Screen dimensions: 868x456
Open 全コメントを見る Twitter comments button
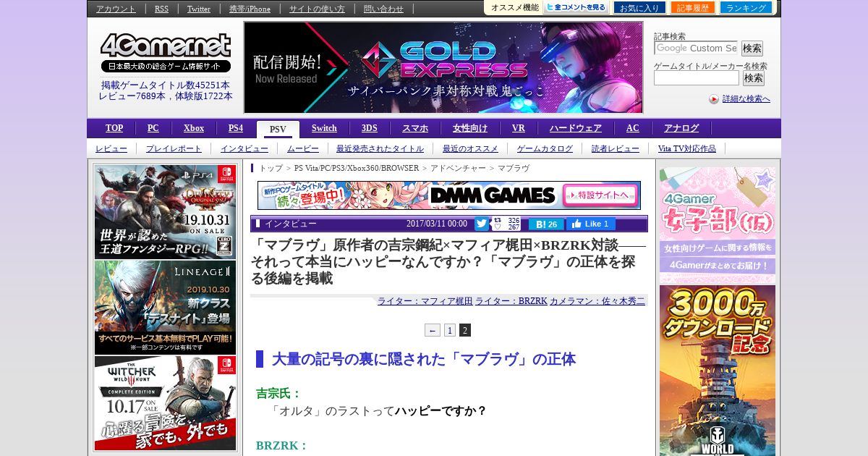tap(576, 7)
